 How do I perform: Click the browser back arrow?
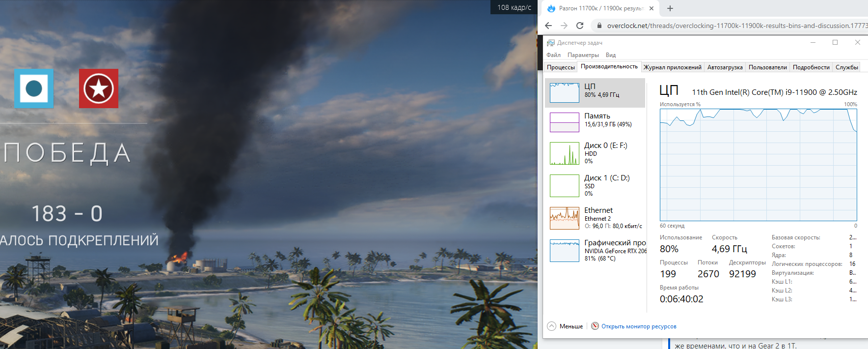pyautogui.click(x=548, y=26)
